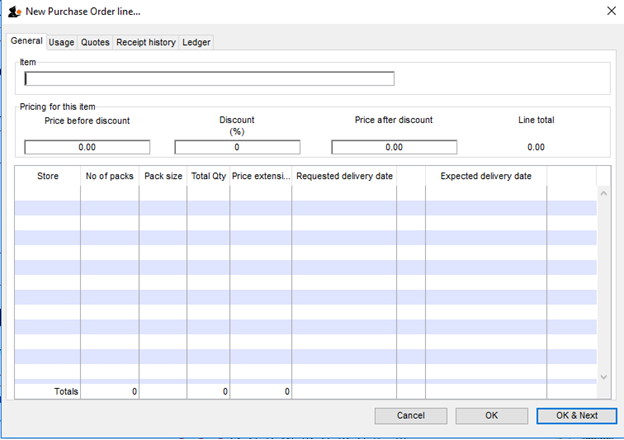The height and width of the screenshot is (440, 624).
Task: Click the Item name input field
Action: coord(209,79)
